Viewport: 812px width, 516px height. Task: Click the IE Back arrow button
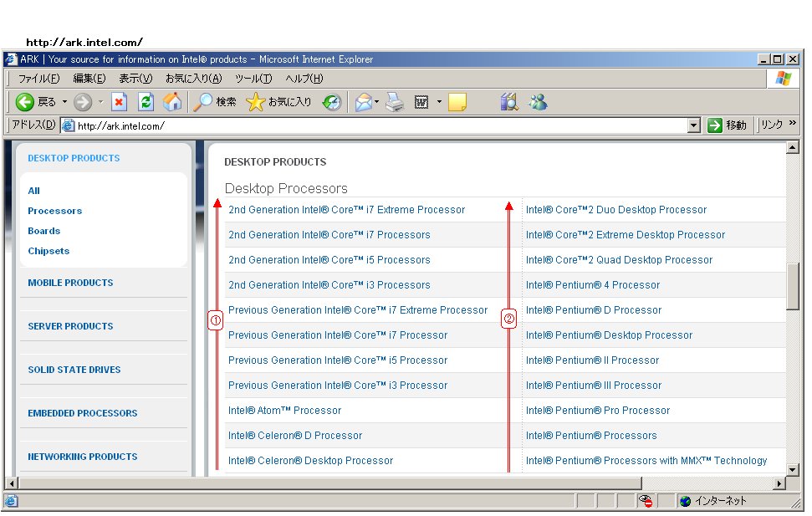click(x=25, y=102)
